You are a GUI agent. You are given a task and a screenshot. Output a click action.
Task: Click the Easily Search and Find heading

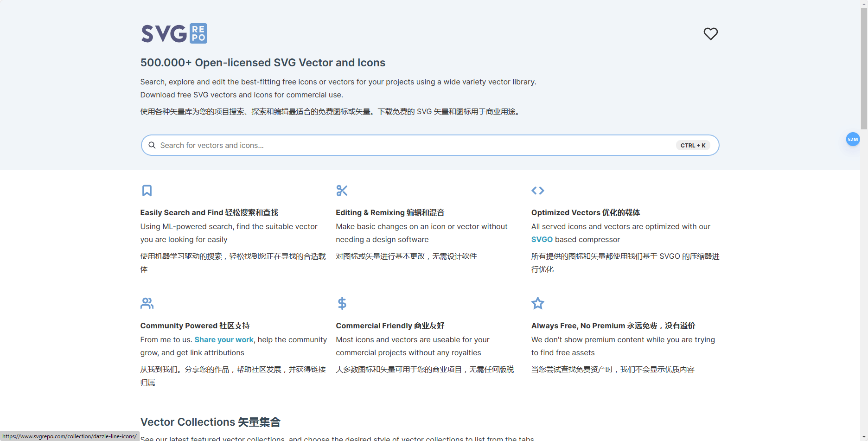click(x=209, y=212)
